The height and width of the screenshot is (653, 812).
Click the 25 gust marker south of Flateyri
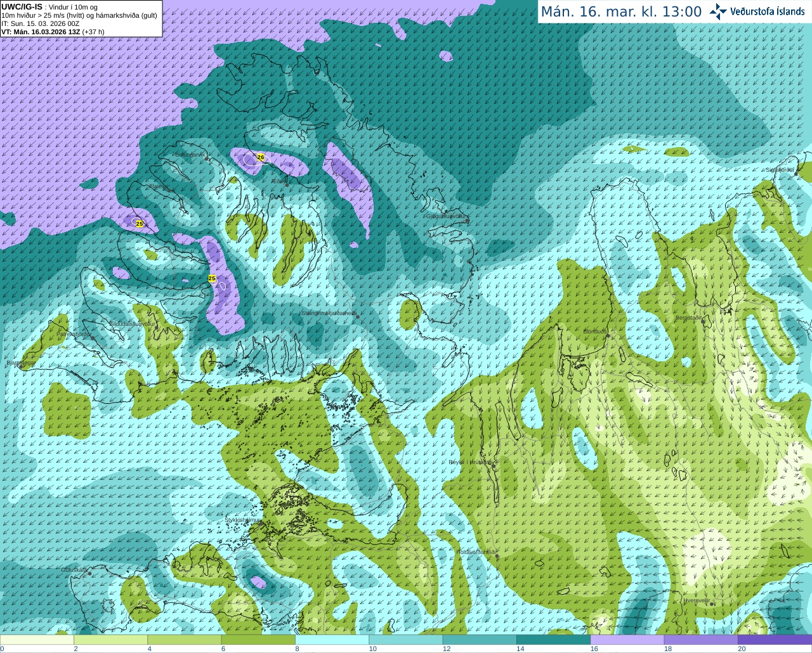point(140,224)
